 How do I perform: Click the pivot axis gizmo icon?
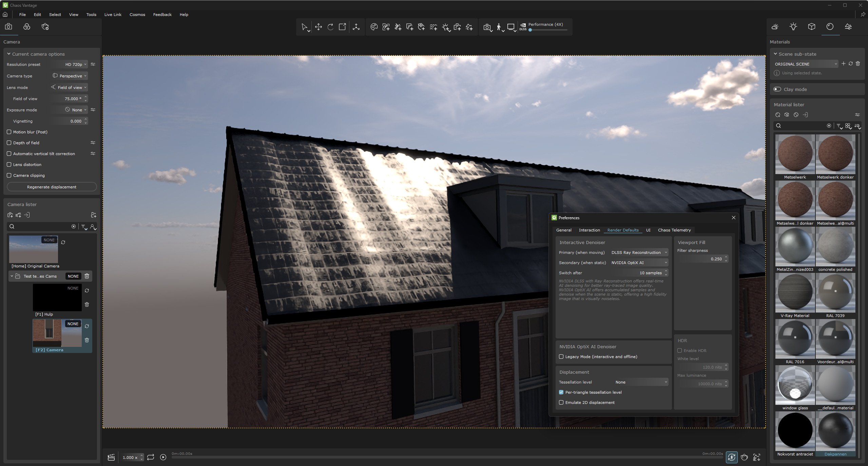(356, 27)
